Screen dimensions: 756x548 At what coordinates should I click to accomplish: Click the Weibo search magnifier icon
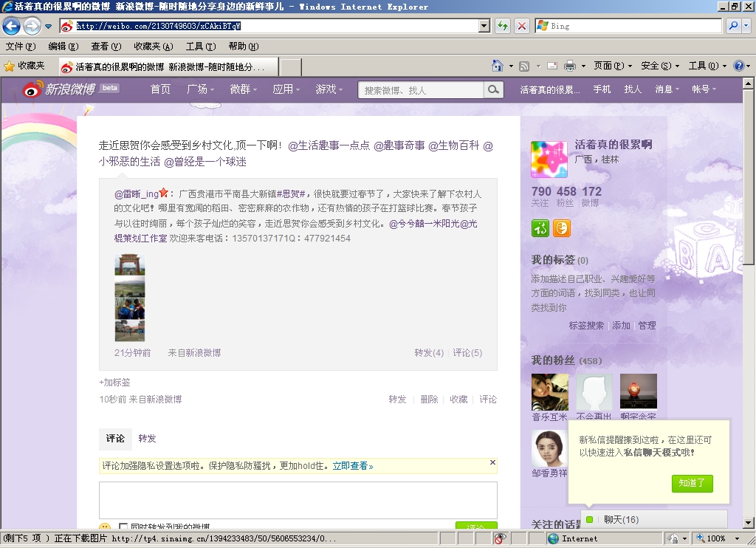[493, 90]
